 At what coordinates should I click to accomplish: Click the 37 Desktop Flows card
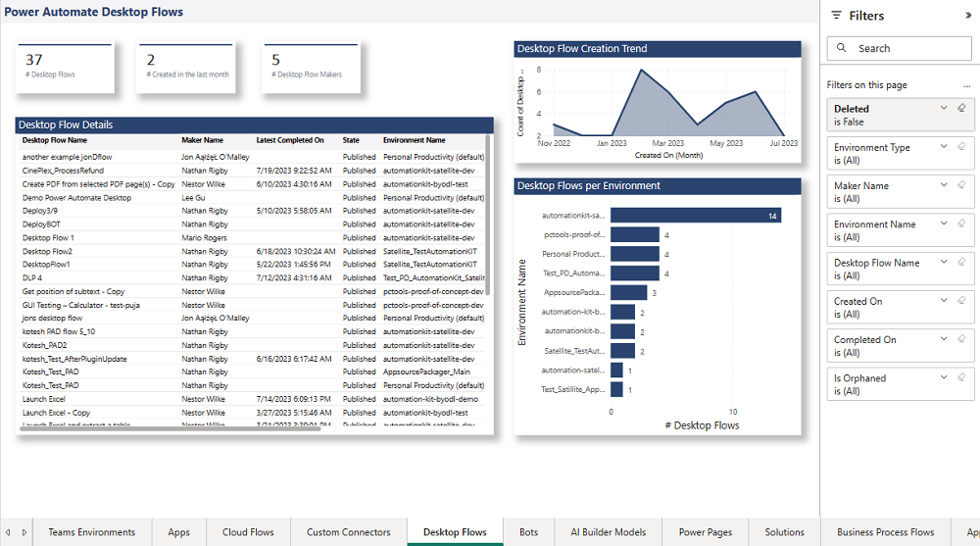point(65,69)
